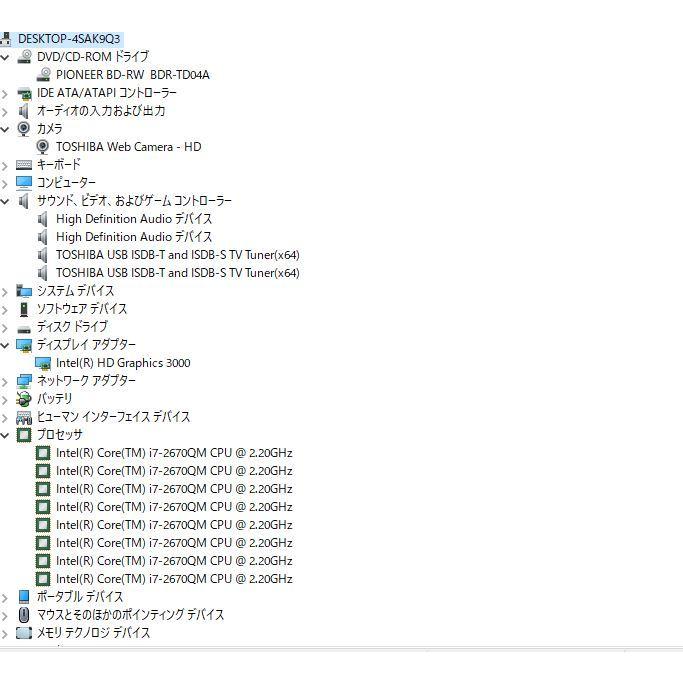The image size is (683, 683).
Task: Select the second TOSHIBA USB ISDB-T TV Tuner
Action: tap(178, 273)
